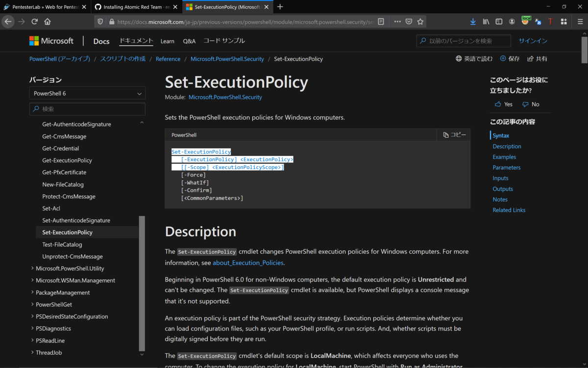Jump to Related Links section
The width and height of the screenshot is (588, 368).
pos(509,210)
